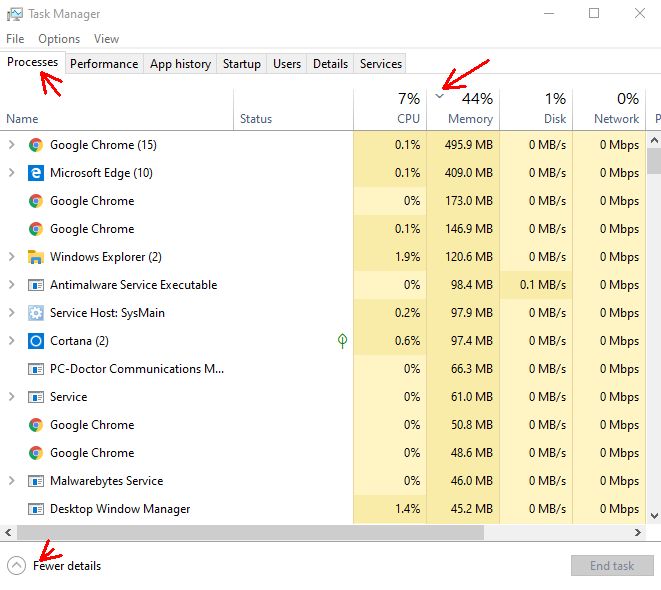The height and width of the screenshot is (590, 661).
Task: Select the 1.4% CPU cell
Action: pos(390,509)
